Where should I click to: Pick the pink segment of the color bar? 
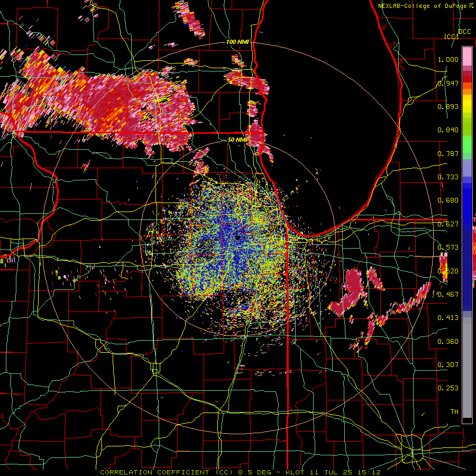[467, 56]
